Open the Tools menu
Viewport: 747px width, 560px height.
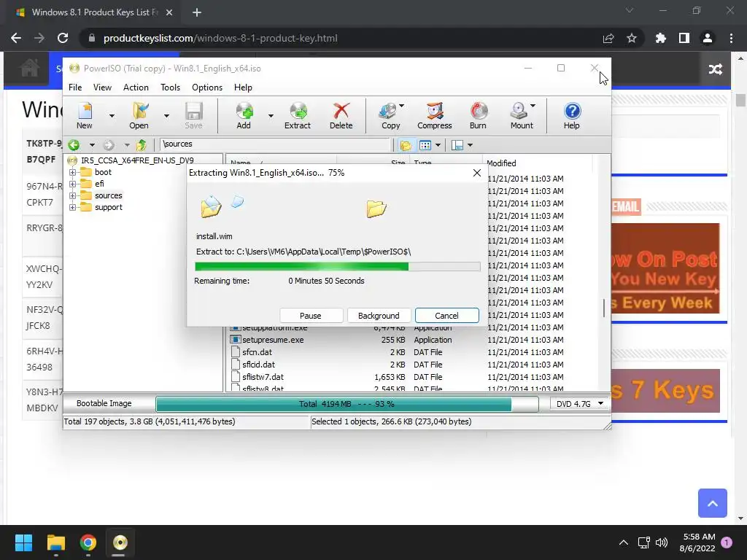[170, 87]
